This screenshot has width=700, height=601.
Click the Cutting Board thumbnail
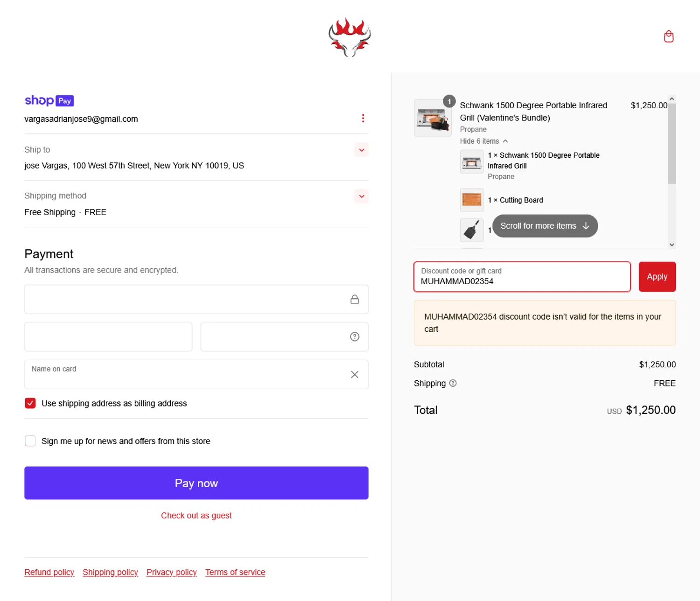(471, 200)
